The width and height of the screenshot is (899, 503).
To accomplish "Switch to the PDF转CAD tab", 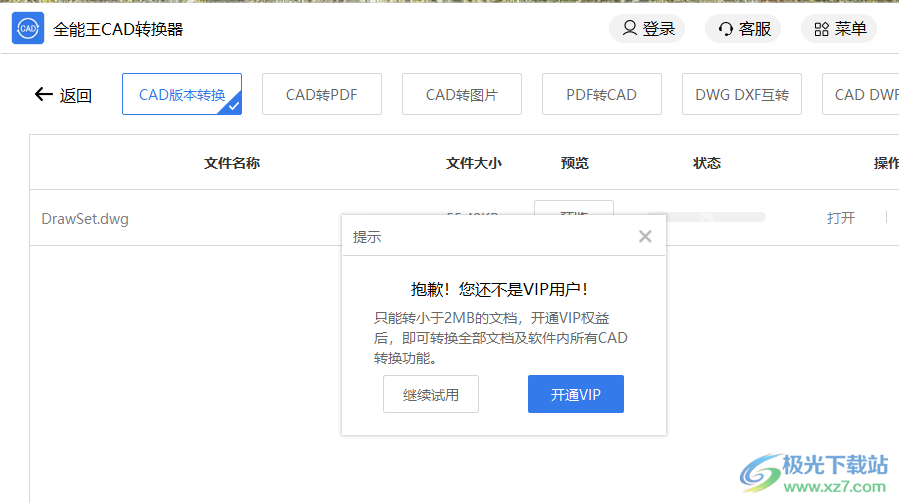I will [601, 94].
